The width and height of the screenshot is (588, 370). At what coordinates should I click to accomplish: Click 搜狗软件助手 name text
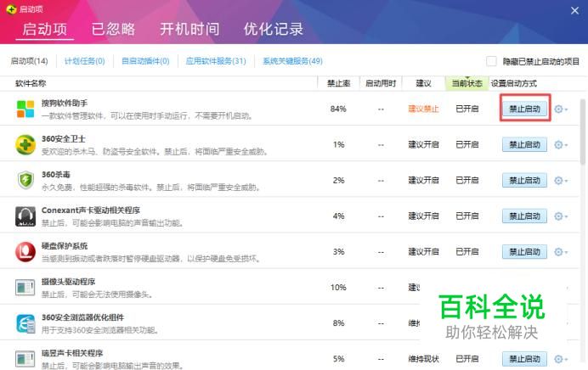click(65, 103)
